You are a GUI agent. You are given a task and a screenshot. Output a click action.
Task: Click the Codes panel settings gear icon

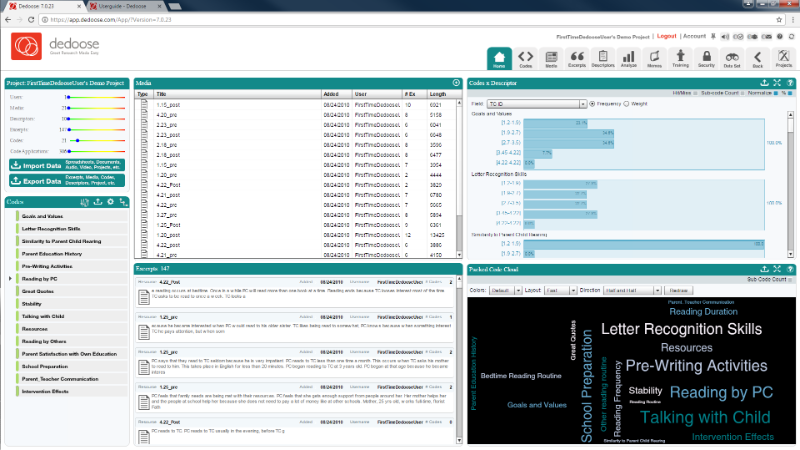click(x=111, y=202)
